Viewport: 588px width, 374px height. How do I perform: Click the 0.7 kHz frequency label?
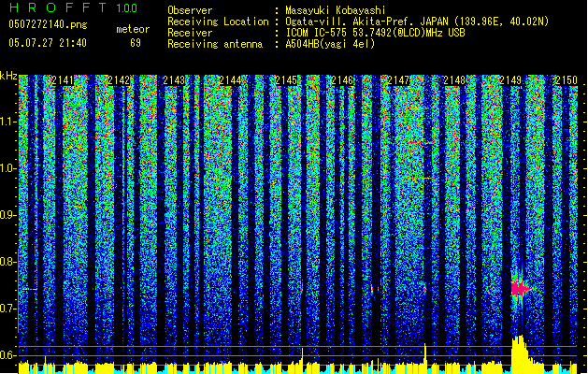[x=7, y=309]
